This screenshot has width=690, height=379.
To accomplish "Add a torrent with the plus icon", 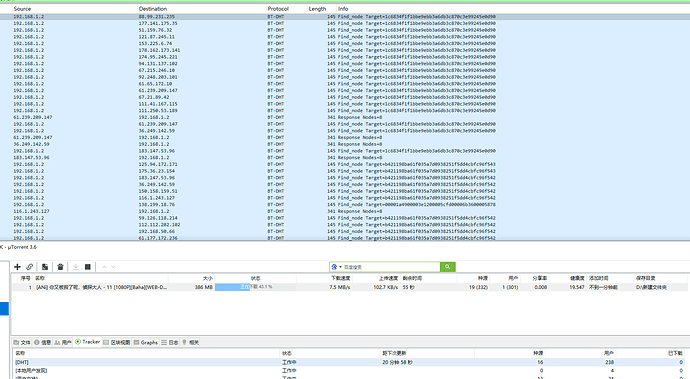I will pos(18,267).
